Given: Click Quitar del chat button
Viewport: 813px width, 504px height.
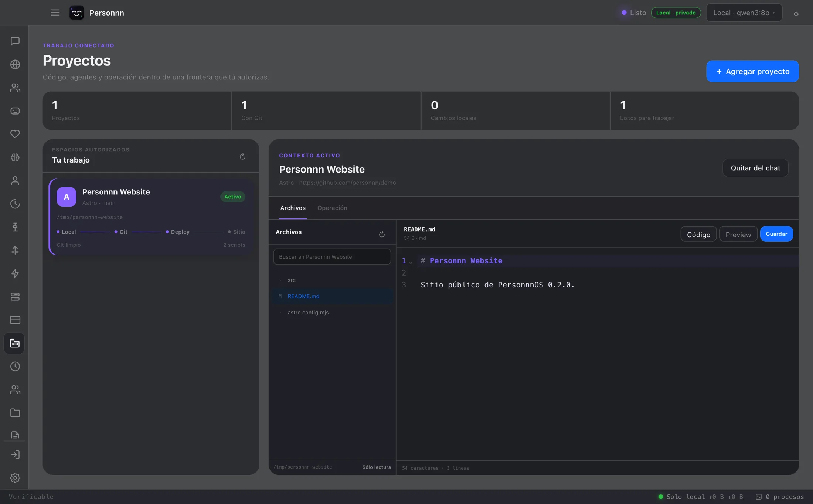Looking at the screenshot, I should [x=755, y=168].
